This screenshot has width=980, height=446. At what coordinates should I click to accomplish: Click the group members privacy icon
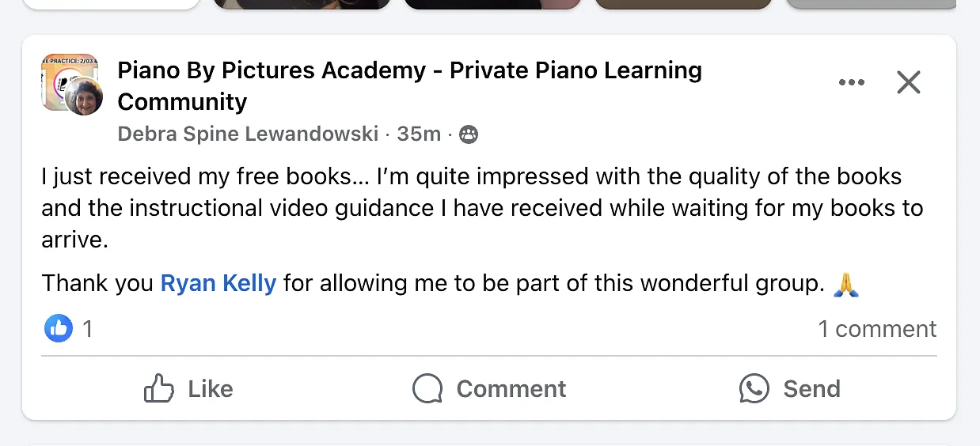469,135
